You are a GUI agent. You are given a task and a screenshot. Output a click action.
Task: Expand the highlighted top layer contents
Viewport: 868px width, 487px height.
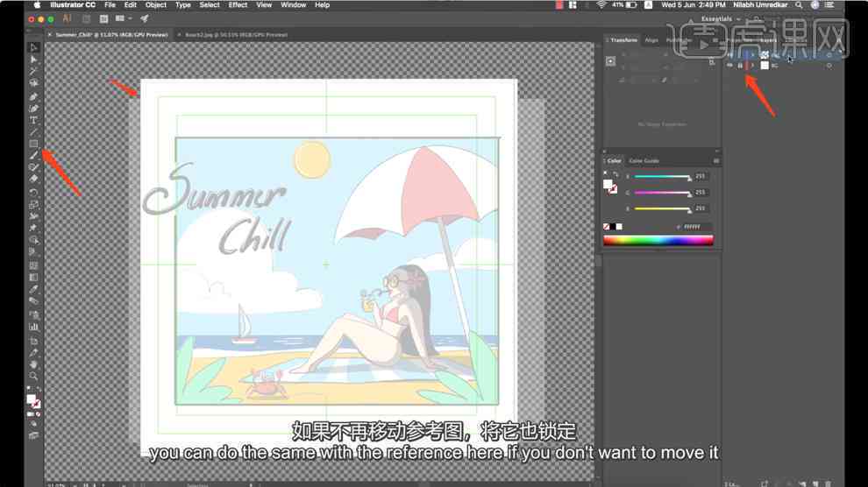[x=753, y=55]
